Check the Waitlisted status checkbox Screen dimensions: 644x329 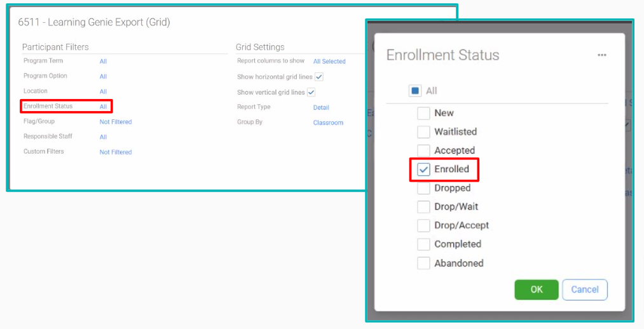[423, 131]
